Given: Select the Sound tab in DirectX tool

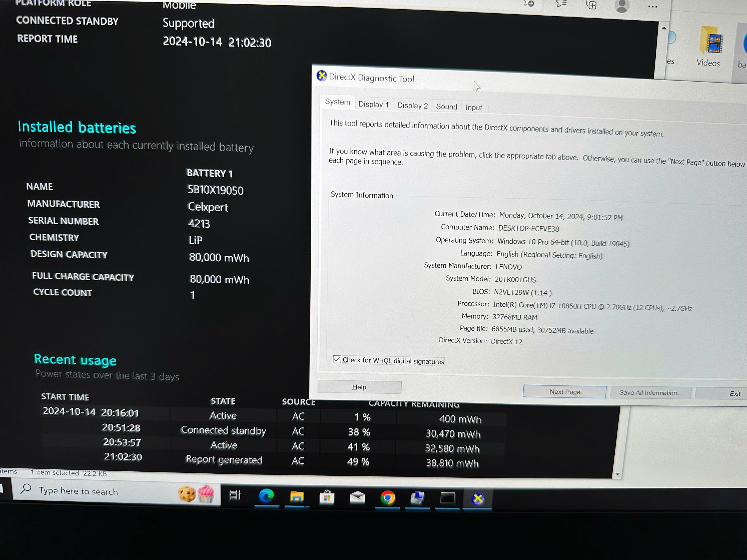Looking at the screenshot, I should click(x=447, y=106).
